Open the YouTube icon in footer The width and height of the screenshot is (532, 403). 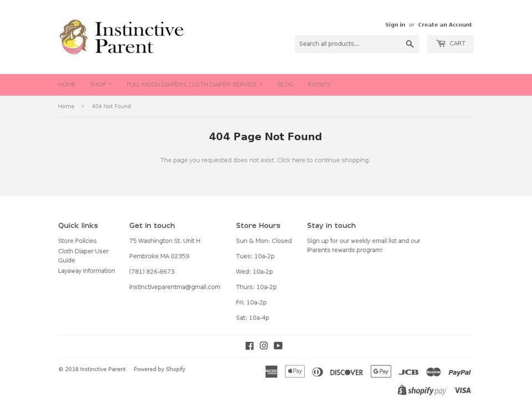(x=278, y=345)
